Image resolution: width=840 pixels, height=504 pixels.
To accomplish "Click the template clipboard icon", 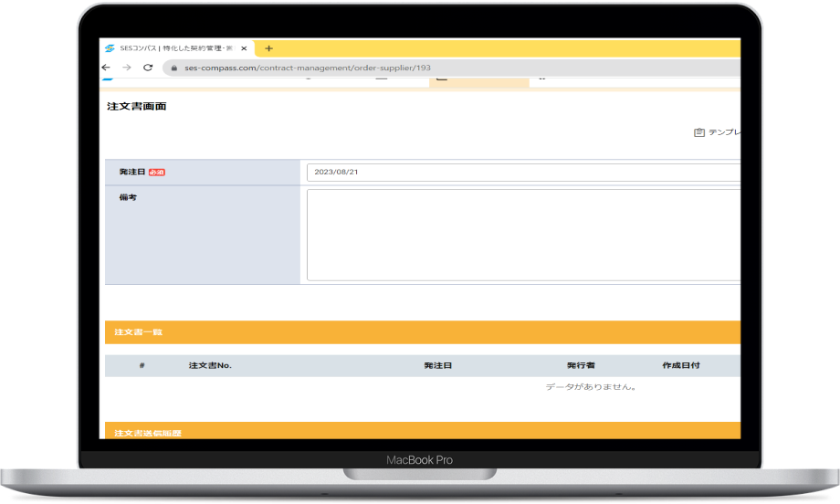I will pyautogui.click(x=699, y=132).
